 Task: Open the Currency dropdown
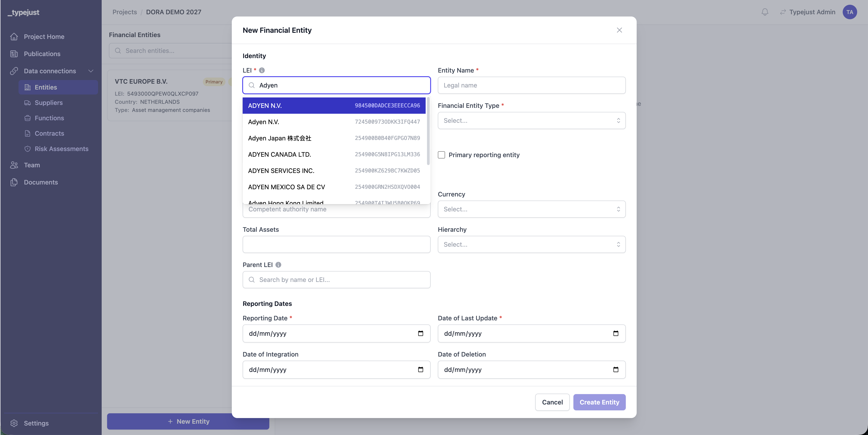(x=531, y=209)
